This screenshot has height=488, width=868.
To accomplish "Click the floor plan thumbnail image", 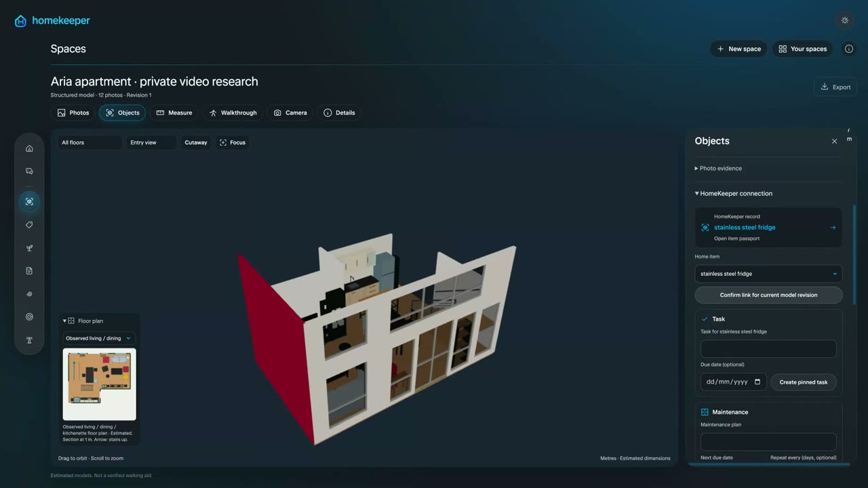I will tap(100, 384).
